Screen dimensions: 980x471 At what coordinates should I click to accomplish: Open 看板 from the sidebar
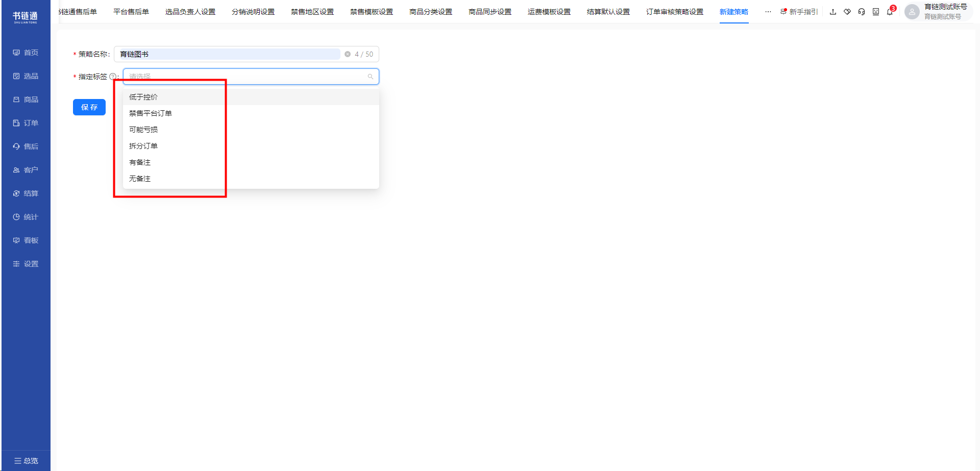tap(26, 240)
